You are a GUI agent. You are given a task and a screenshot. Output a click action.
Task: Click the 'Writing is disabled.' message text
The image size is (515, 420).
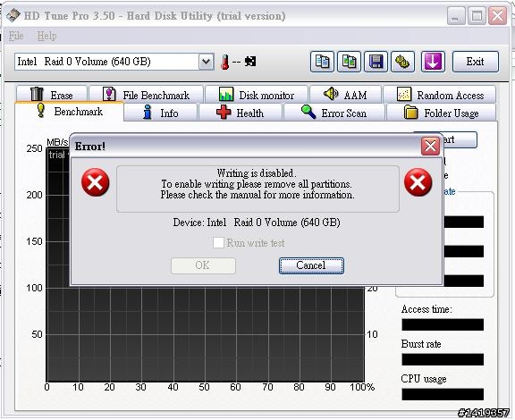(x=257, y=173)
